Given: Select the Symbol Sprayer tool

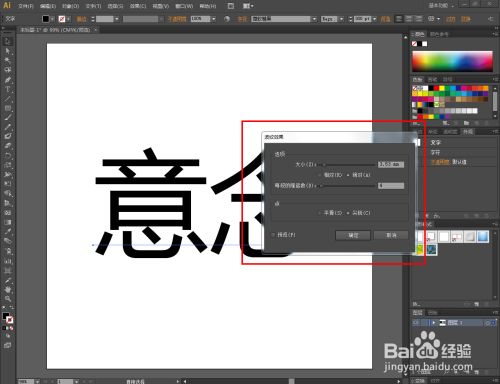Looking at the screenshot, I should tap(8, 251).
